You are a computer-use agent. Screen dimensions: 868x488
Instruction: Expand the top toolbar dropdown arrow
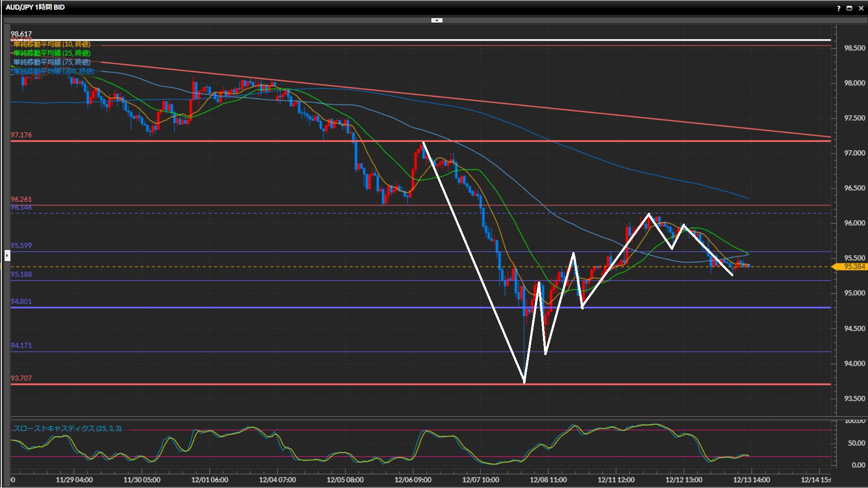point(437,20)
